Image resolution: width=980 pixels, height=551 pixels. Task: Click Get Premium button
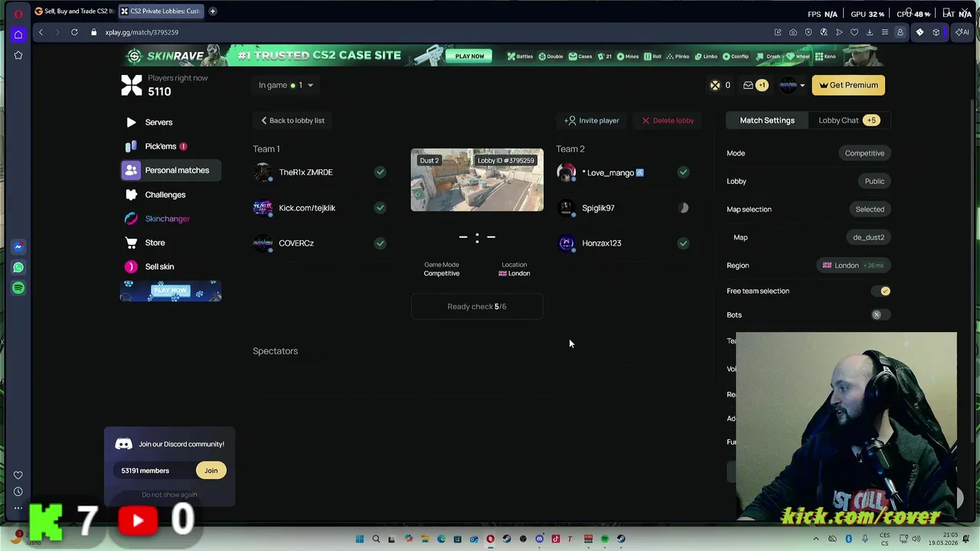(848, 85)
